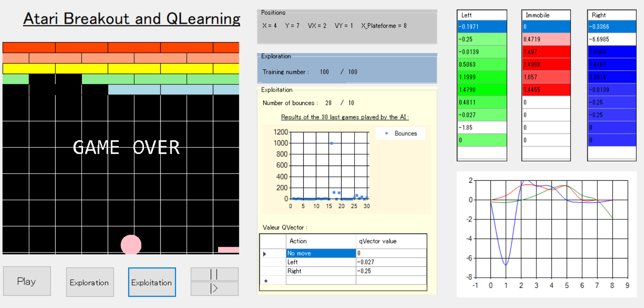Viewport: 644px width, 308px height.
Task: Select the Right action row in the QVector table
Action: (x=294, y=271)
